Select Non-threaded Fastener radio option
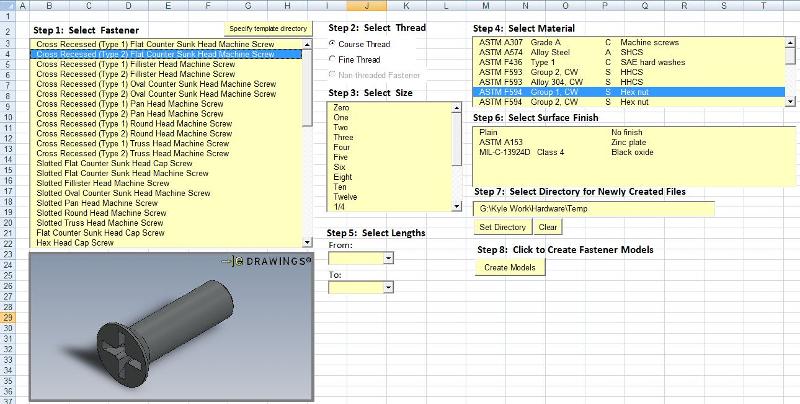The image size is (800, 404). tap(332, 74)
